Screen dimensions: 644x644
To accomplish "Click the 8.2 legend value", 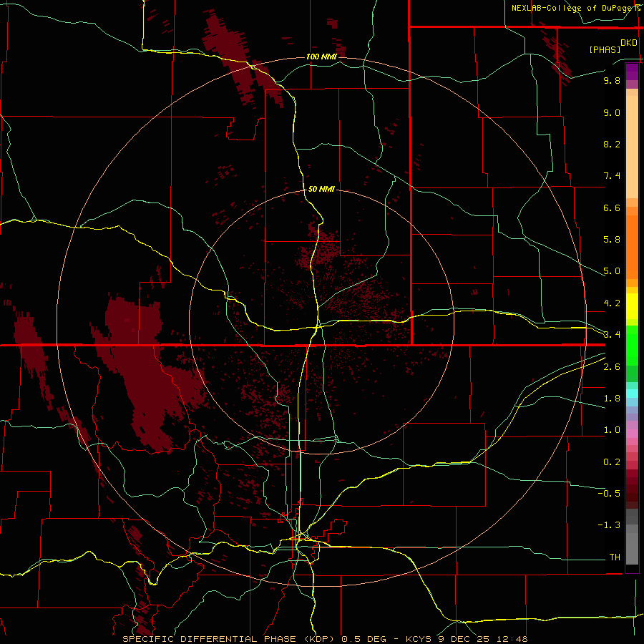I will (612, 144).
